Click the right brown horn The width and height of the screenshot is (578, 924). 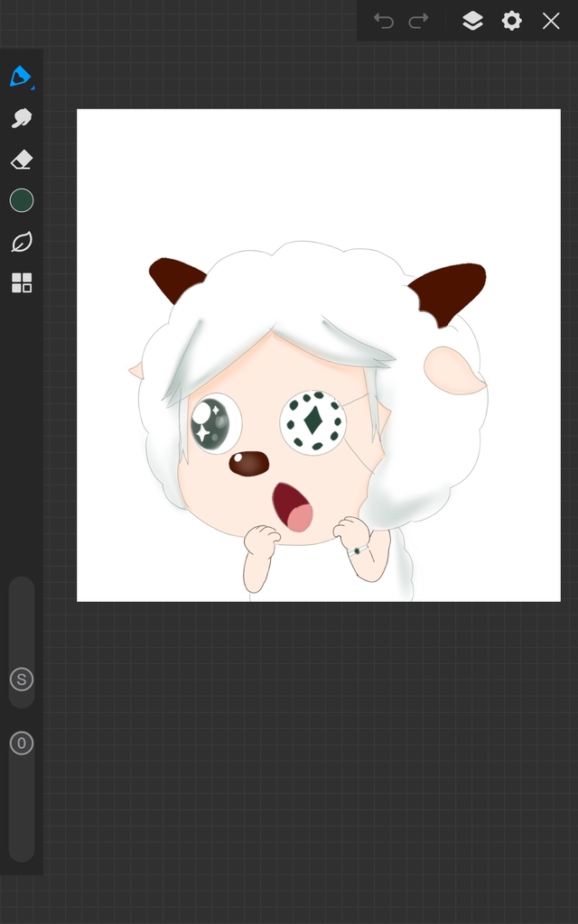click(x=451, y=290)
